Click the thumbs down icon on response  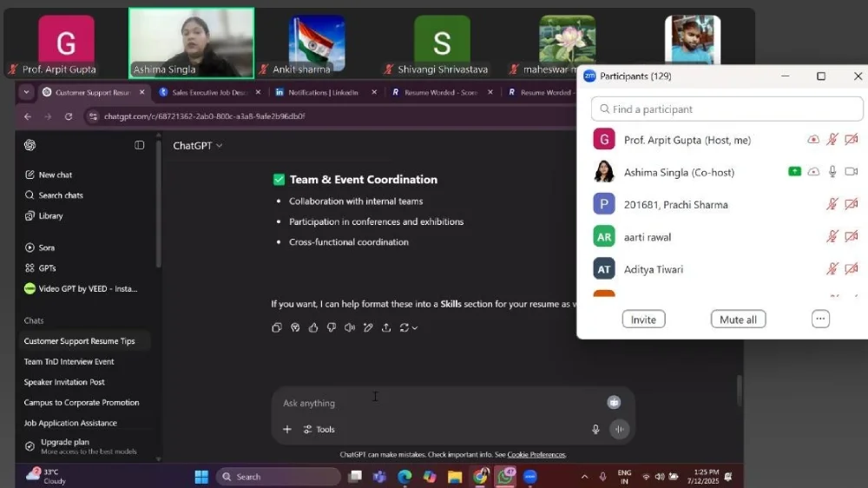pyautogui.click(x=332, y=327)
